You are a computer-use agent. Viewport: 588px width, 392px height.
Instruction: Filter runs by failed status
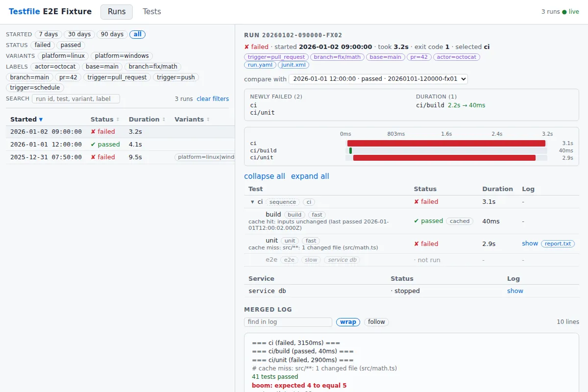pyautogui.click(x=43, y=45)
